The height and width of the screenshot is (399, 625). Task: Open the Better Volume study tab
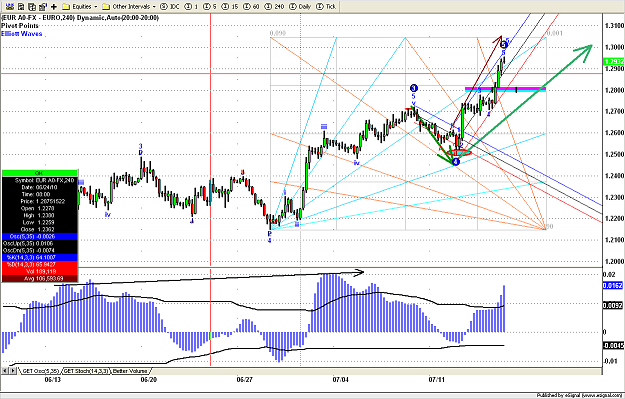click(130, 371)
